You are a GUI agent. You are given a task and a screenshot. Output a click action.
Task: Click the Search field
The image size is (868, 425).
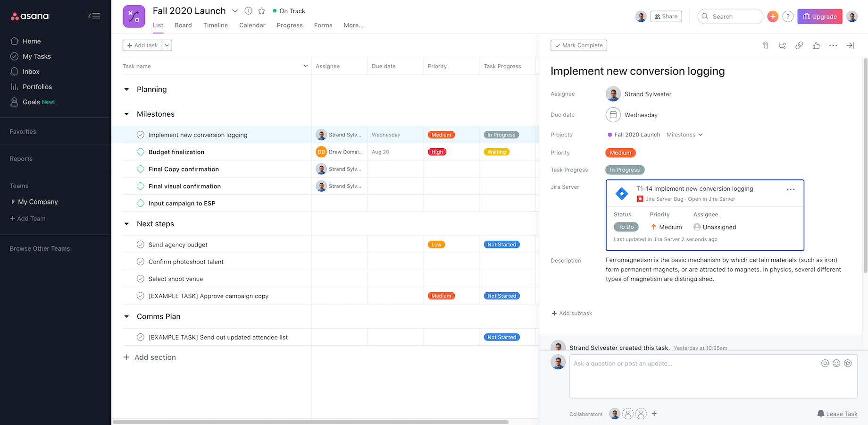coord(730,17)
